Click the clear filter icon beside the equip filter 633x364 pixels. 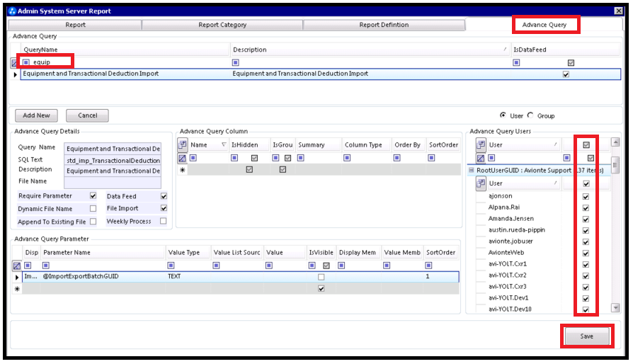tap(15, 62)
